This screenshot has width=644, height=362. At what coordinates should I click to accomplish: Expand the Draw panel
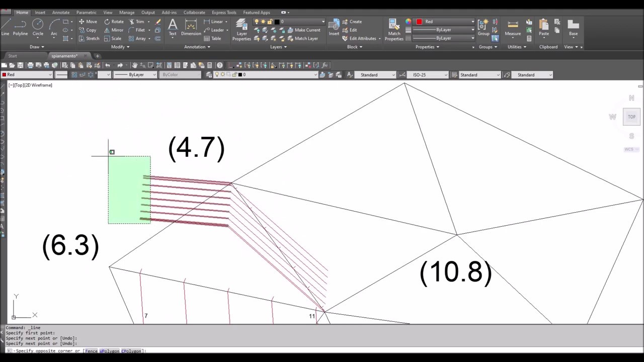pyautogui.click(x=37, y=47)
